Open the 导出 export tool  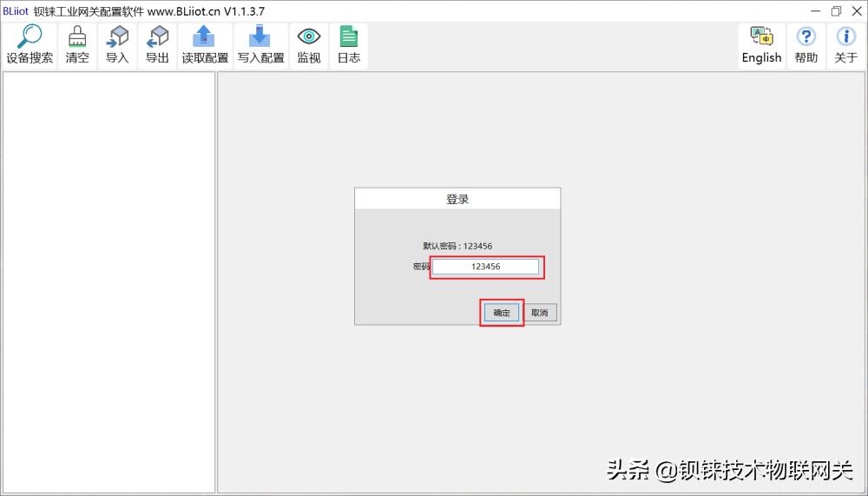coord(157,46)
